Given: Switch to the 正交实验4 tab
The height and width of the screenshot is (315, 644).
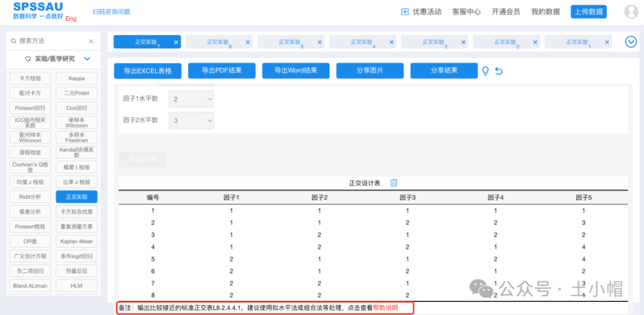Looking at the screenshot, I should click(363, 42).
